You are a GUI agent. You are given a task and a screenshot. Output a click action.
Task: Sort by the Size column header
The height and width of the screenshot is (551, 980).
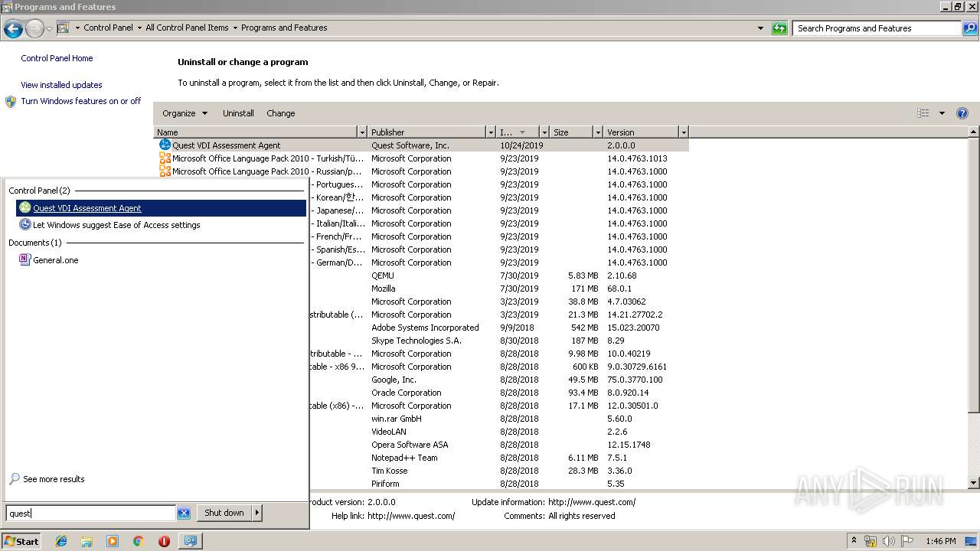(572, 132)
